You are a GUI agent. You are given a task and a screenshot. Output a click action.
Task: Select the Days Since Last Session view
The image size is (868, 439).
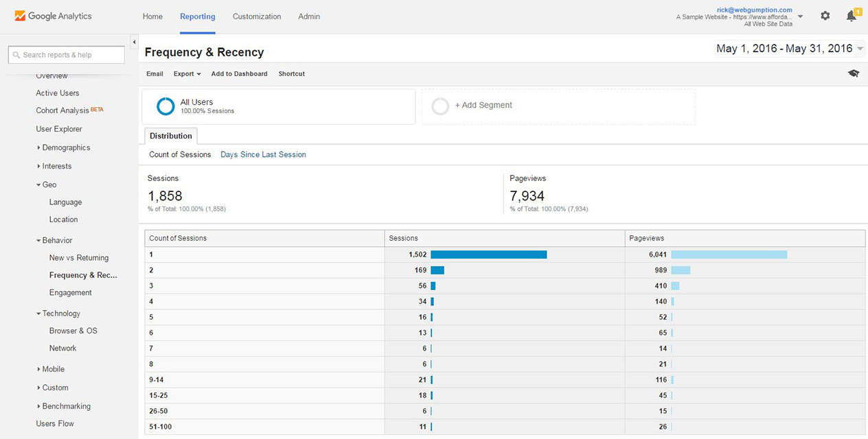263,154
